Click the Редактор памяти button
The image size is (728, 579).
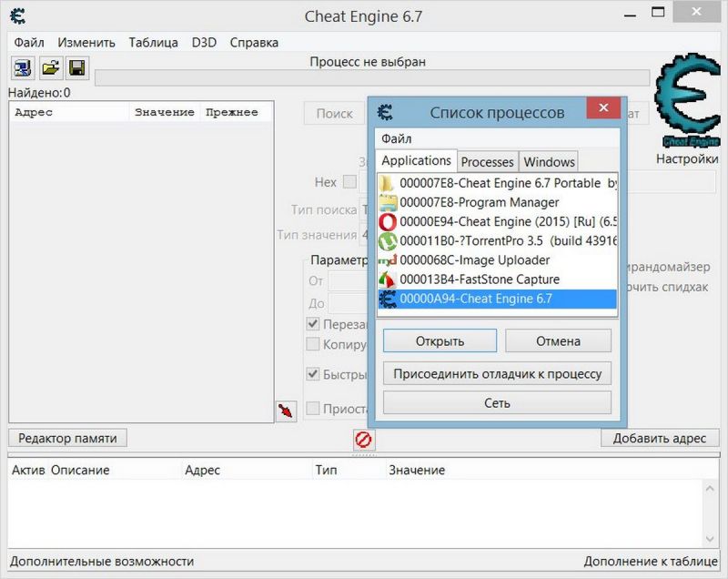click(67, 438)
